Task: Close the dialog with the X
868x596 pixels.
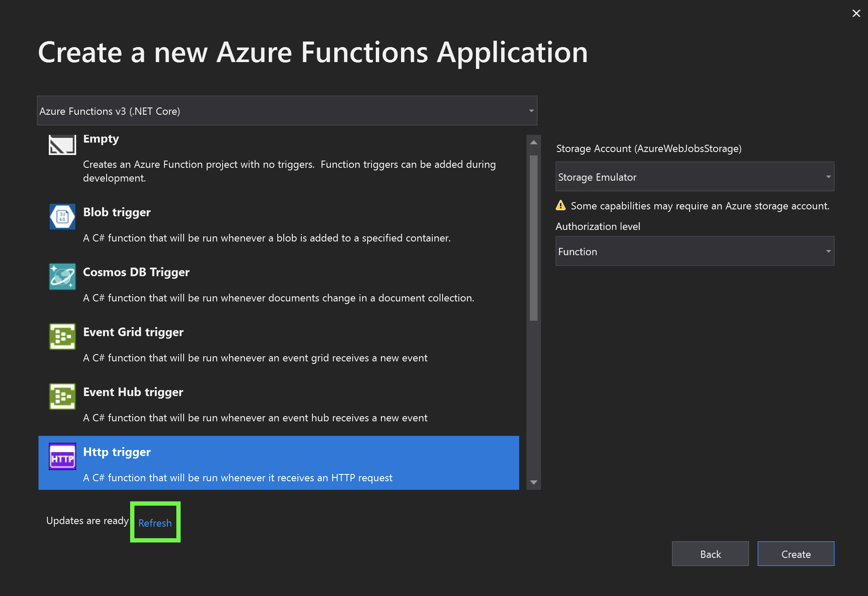Action: 856,13
